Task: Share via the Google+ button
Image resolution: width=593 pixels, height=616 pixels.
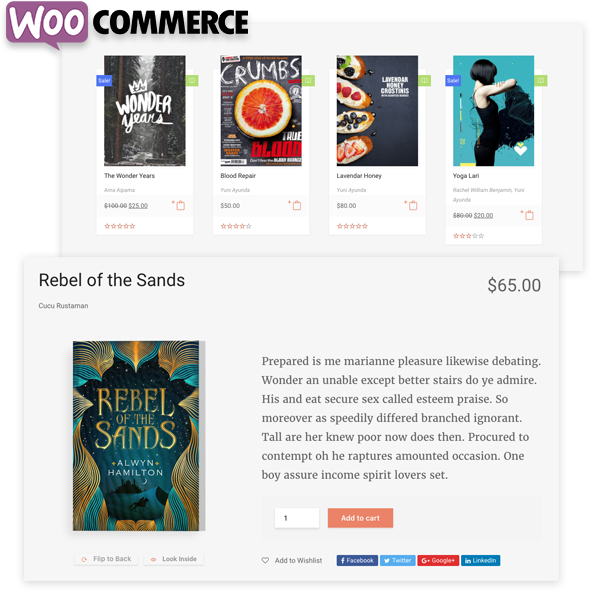Action: point(438,560)
